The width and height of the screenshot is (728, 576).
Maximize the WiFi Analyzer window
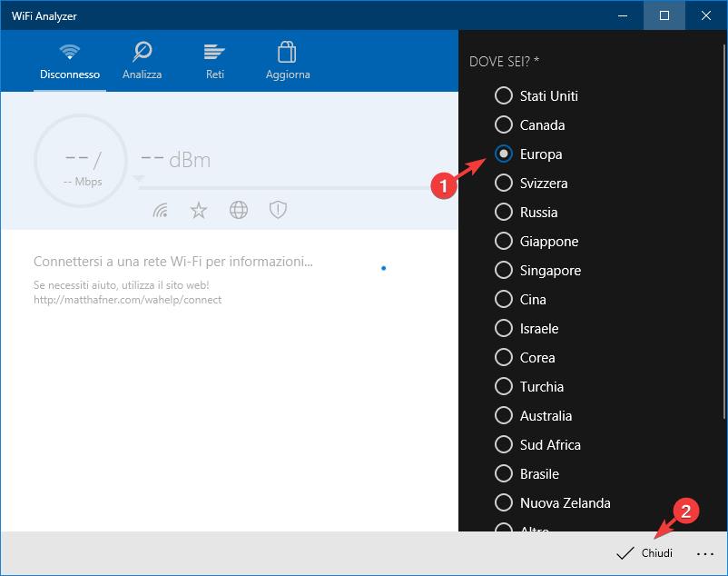tap(664, 15)
